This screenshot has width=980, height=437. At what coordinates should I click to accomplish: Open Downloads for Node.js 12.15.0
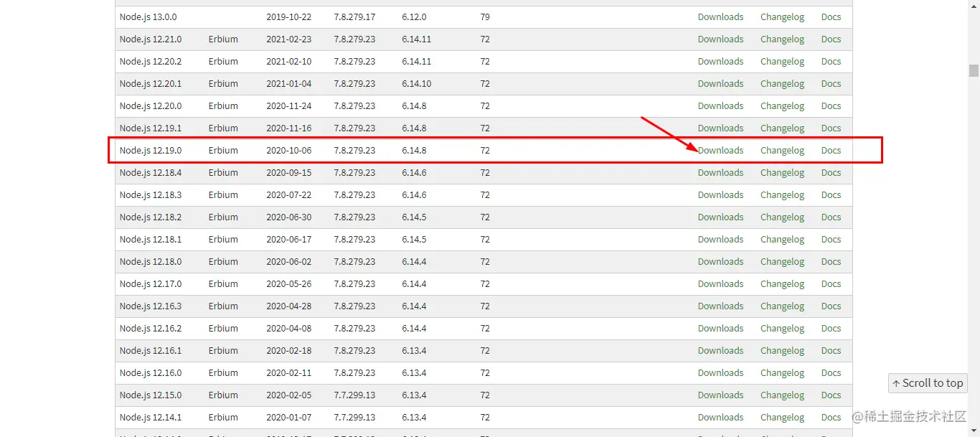[720, 395]
